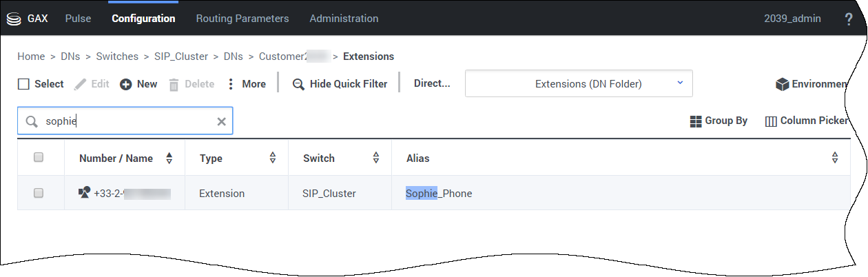Toggle the Select checkbox in toolbar

pos(24,84)
